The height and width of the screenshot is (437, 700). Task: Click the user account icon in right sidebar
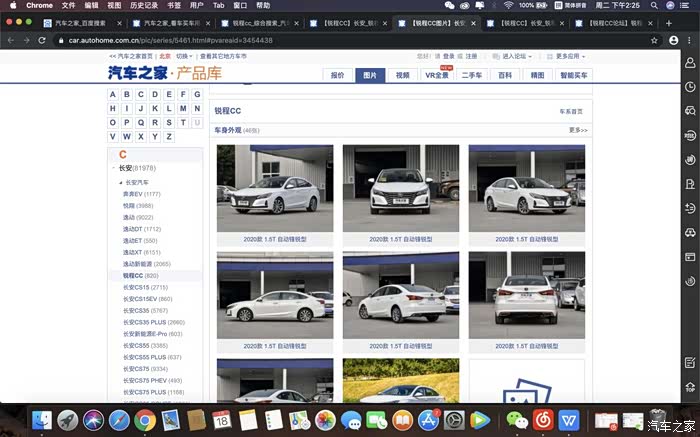690,63
